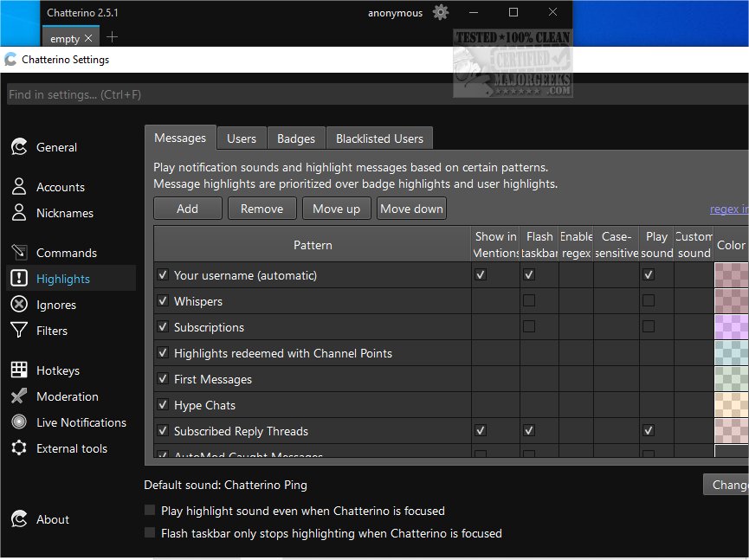The width and height of the screenshot is (749, 560).
Task: Enable Flash taskbar for Whispers
Action: click(529, 300)
